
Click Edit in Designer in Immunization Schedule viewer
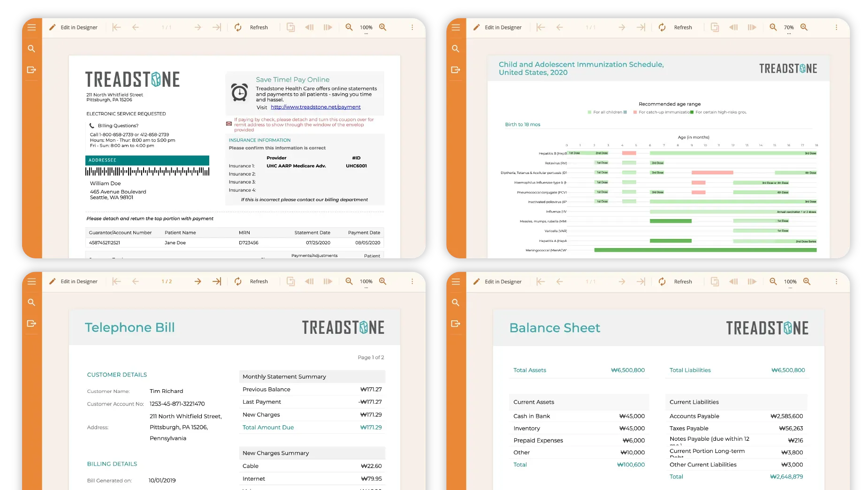coord(497,27)
